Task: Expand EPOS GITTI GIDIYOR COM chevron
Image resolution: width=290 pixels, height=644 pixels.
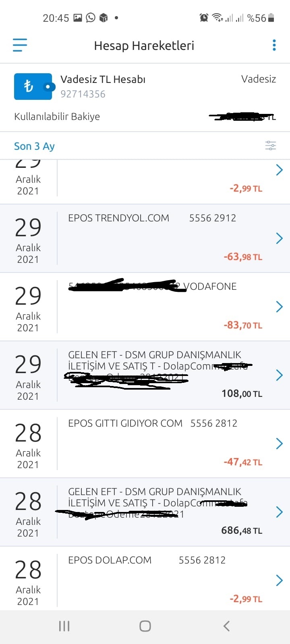Action: pyautogui.click(x=279, y=444)
